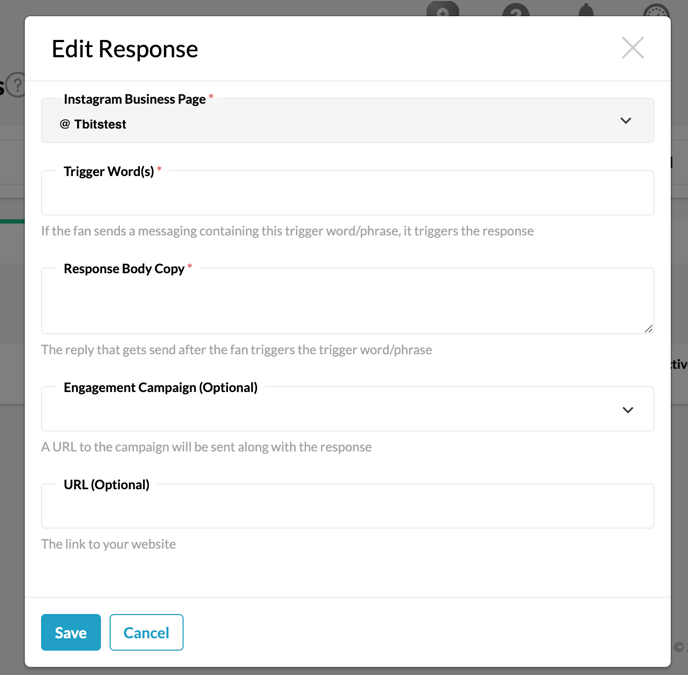Image resolution: width=688 pixels, height=675 pixels.
Task: Click the Trigger Word(s) field label
Action: tap(108, 171)
